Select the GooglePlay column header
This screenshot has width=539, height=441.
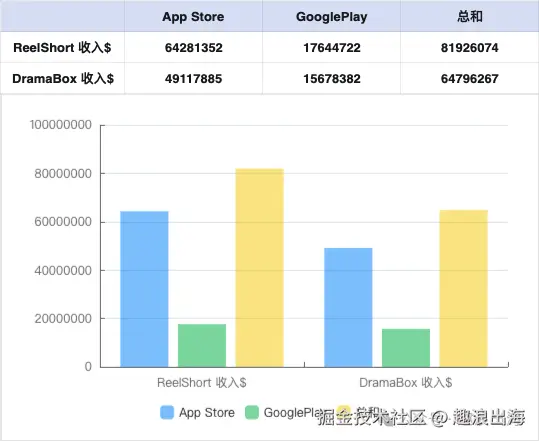point(331,17)
